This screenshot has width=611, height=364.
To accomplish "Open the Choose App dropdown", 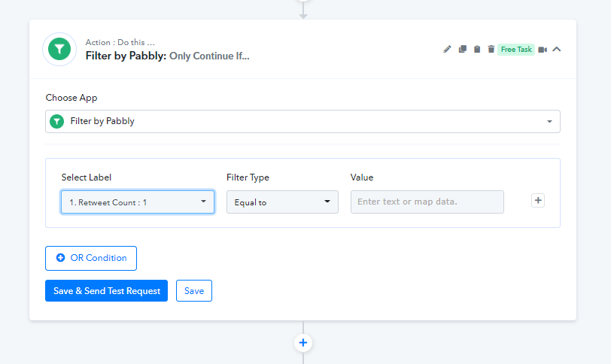I will [x=302, y=121].
